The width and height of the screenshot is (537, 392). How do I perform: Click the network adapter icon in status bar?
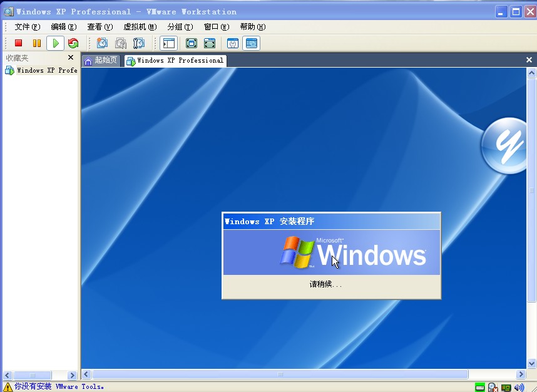click(x=506, y=387)
